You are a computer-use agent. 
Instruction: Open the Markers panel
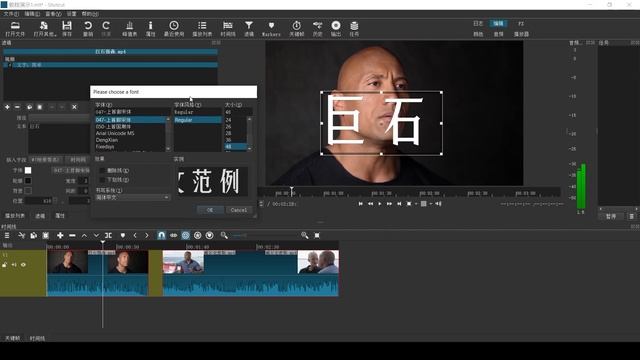[x=271, y=29]
